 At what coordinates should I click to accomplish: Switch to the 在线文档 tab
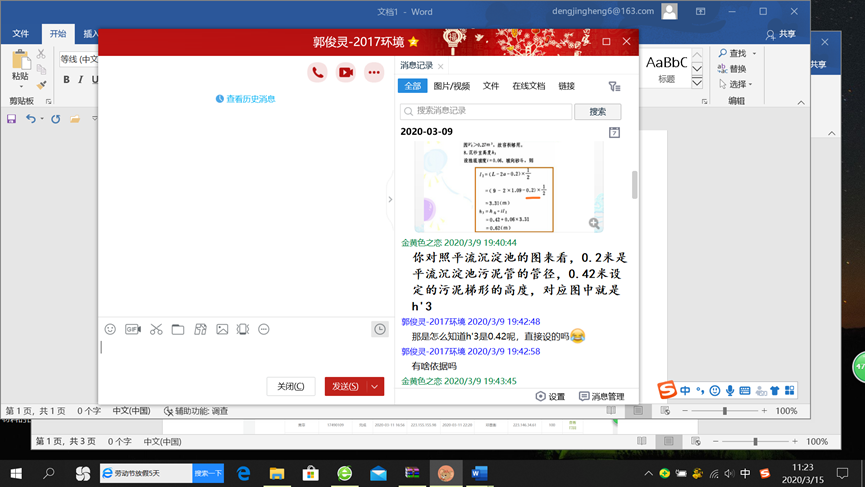tap(528, 86)
